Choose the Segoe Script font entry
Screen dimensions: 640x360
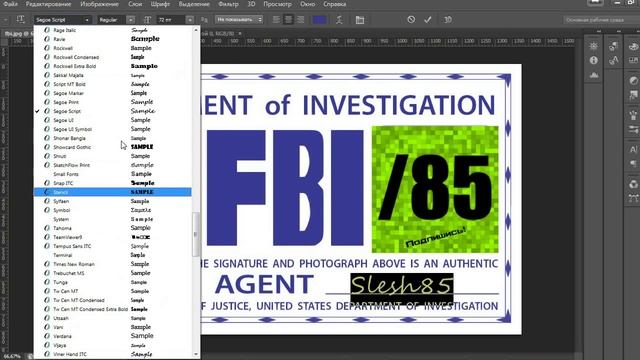(113, 111)
